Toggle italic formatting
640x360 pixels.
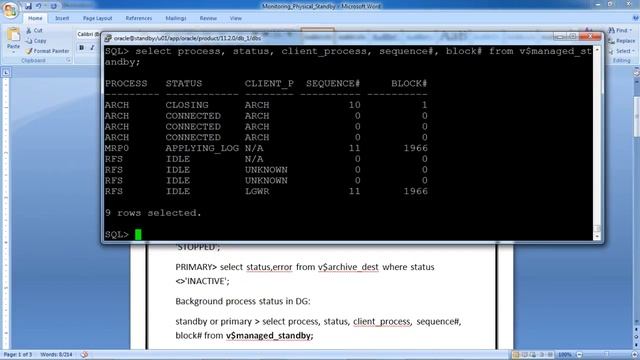coord(93,48)
